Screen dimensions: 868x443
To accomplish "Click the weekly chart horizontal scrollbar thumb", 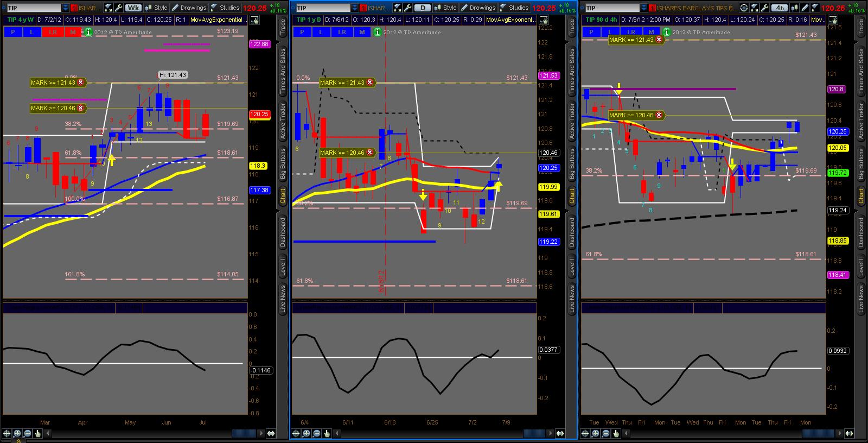I will click(244, 433).
